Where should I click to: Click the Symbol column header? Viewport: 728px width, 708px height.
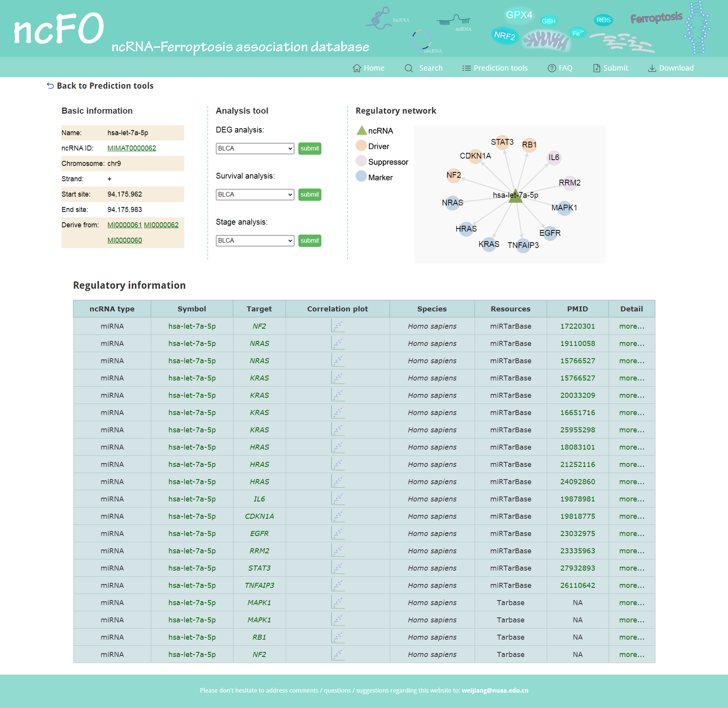pos(192,309)
